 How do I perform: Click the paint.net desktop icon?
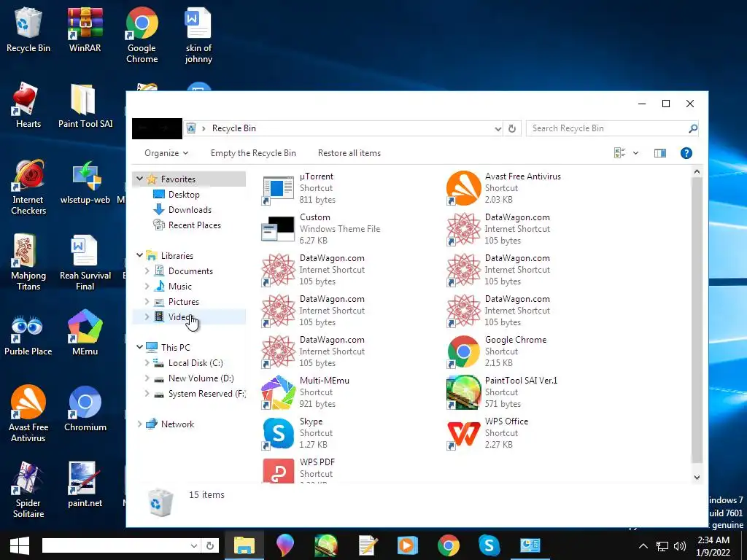(x=85, y=485)
